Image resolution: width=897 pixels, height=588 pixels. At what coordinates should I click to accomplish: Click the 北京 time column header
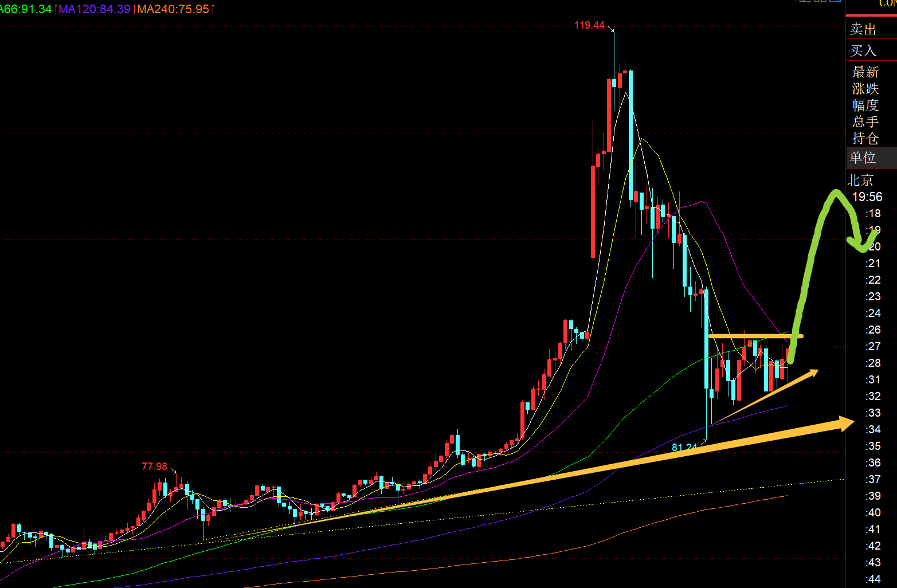[x=860, y=181]
